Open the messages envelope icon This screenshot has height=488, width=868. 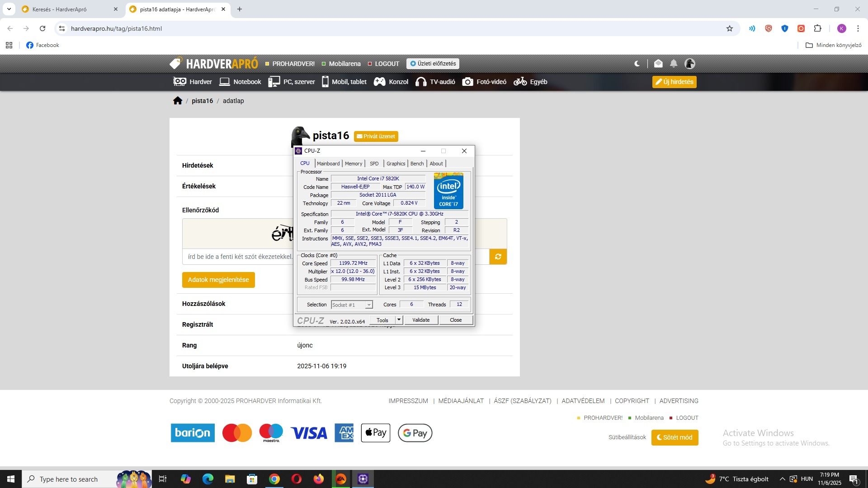pos(658,64)
